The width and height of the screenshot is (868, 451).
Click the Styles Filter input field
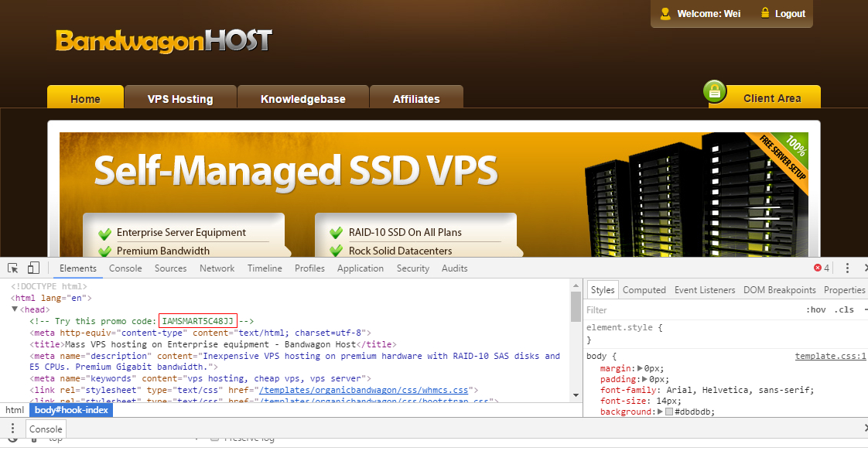click(x=692, y=310)
